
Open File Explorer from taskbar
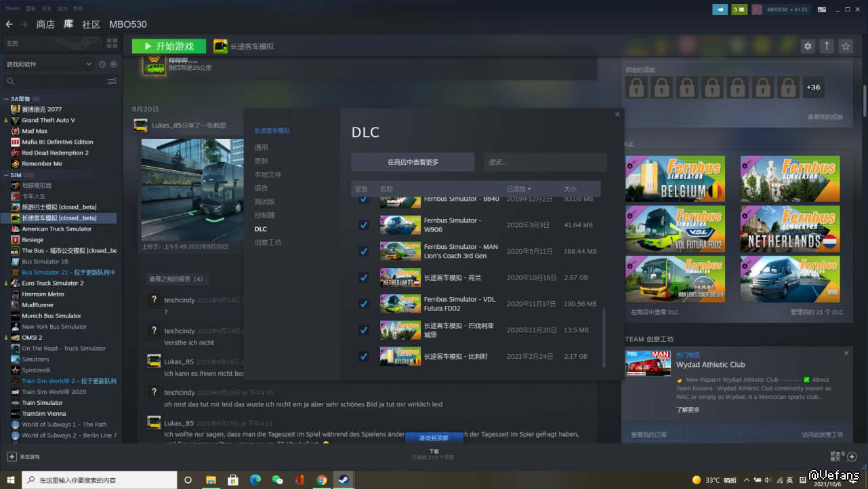point(211,480)
